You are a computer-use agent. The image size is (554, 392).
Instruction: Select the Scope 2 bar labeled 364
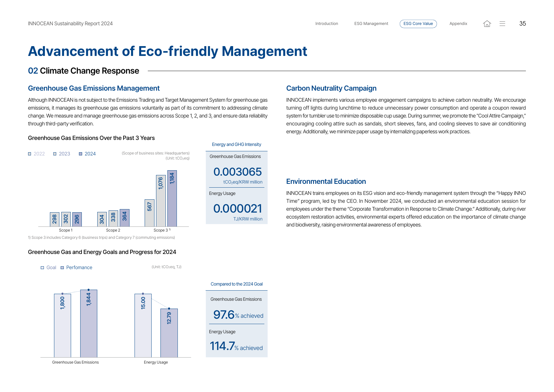(124, 218)
